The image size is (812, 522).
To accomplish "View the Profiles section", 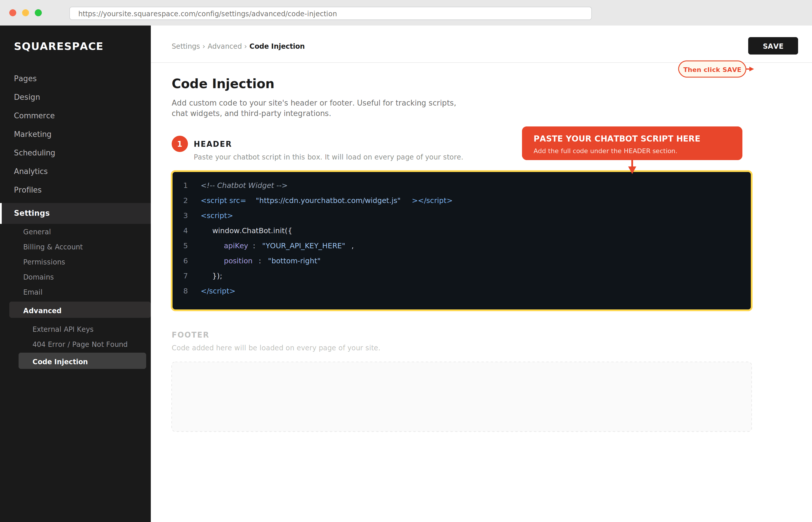I will tap(28, 190).
